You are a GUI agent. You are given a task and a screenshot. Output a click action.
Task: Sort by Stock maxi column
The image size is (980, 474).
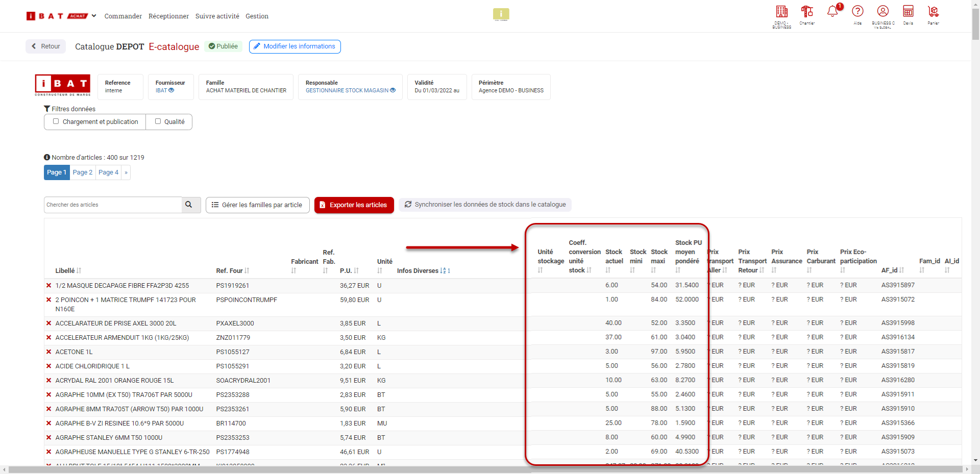[x=653, y=270]
